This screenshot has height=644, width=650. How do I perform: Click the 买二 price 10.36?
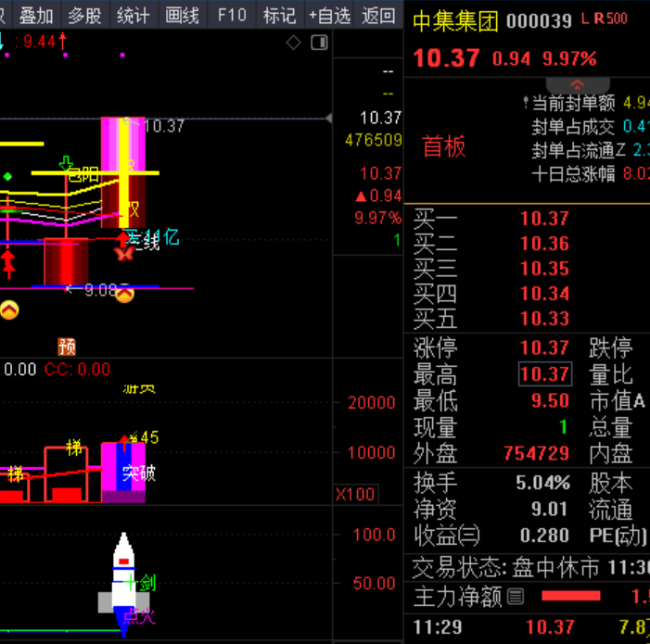pos(544,244)
